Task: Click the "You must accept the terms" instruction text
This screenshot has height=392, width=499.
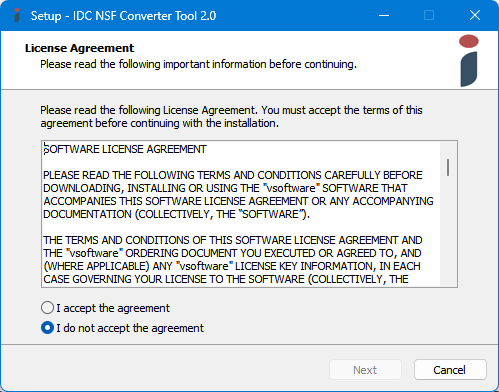Action: (x=342, y=110)
